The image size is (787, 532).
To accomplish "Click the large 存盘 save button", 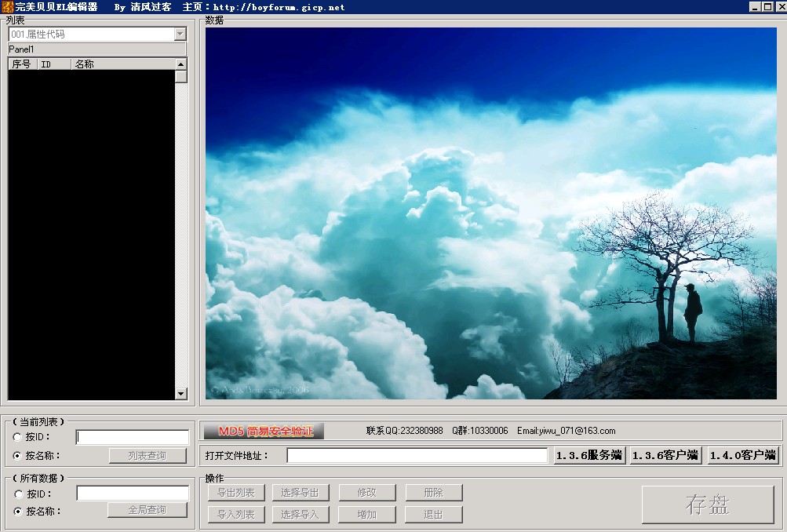I will (708, 505).
